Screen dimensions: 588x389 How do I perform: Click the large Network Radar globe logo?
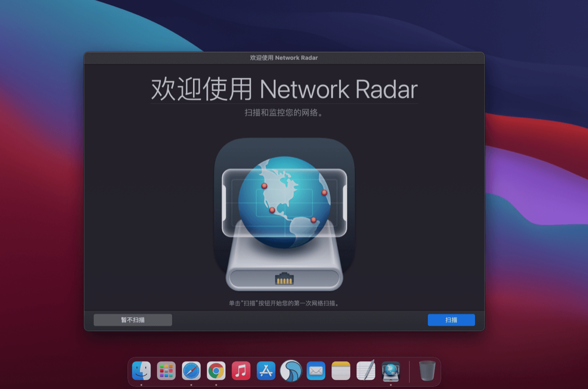pos(284,215)
